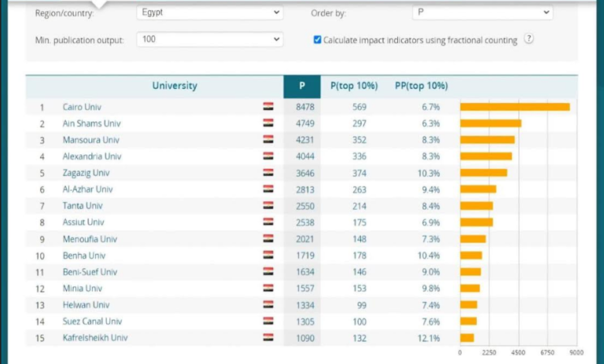
Task: Open the Cairo Univ link
Action: 82,107
